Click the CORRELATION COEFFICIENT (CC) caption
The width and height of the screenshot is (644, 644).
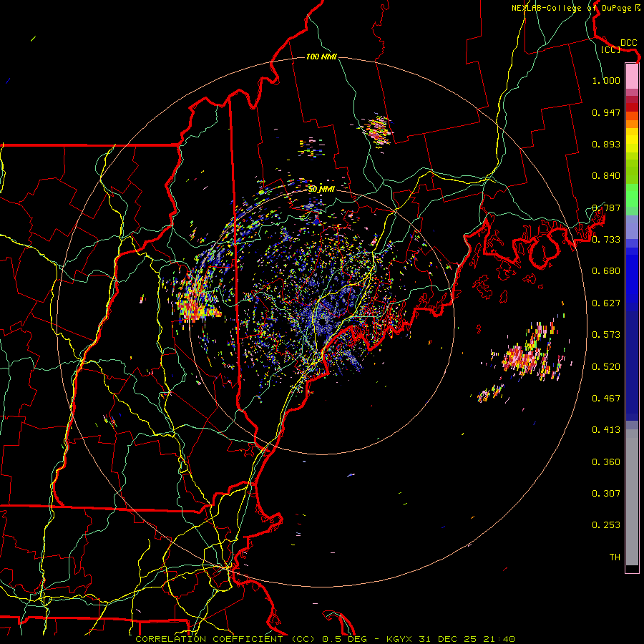point(225,639)
